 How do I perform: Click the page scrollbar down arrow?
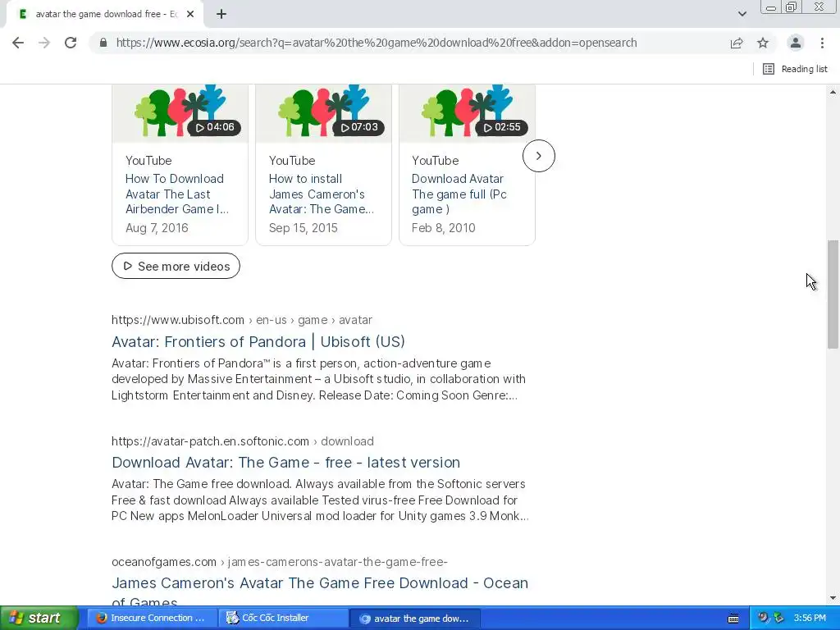[x=833, y=598]
